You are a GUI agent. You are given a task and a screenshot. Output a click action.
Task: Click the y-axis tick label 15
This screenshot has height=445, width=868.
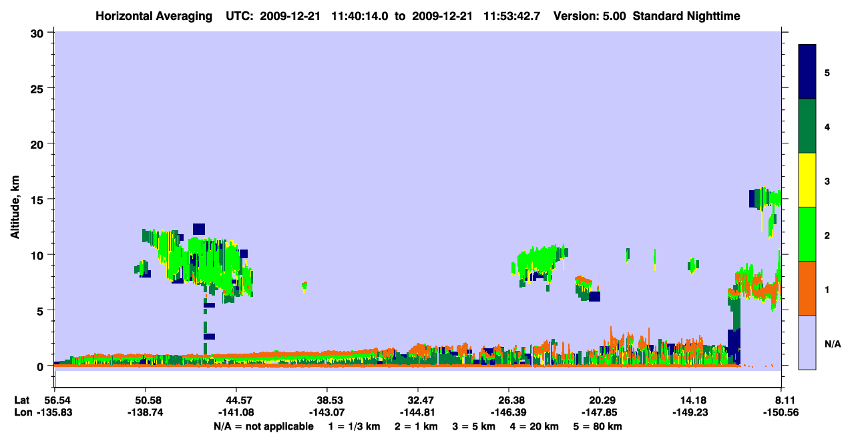pos(38,199)
